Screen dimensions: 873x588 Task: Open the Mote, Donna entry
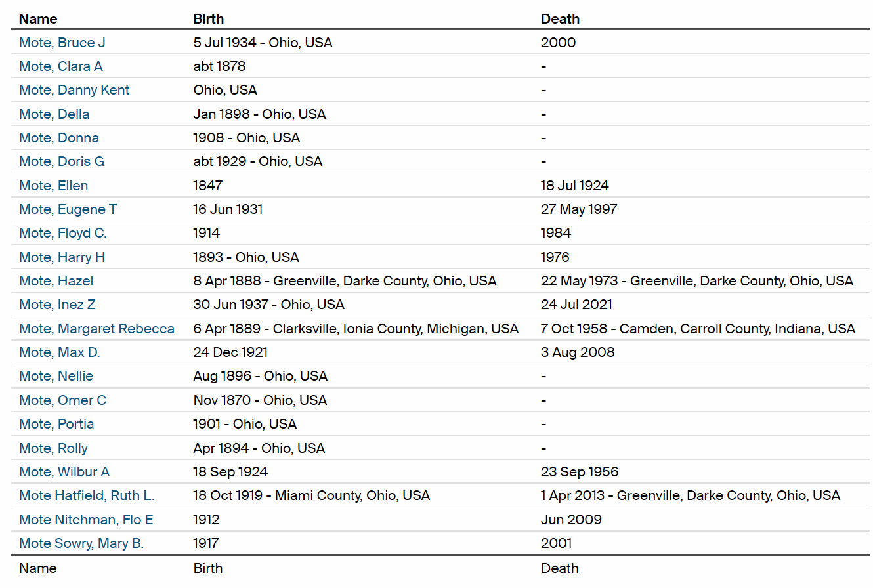click(59, 138)
